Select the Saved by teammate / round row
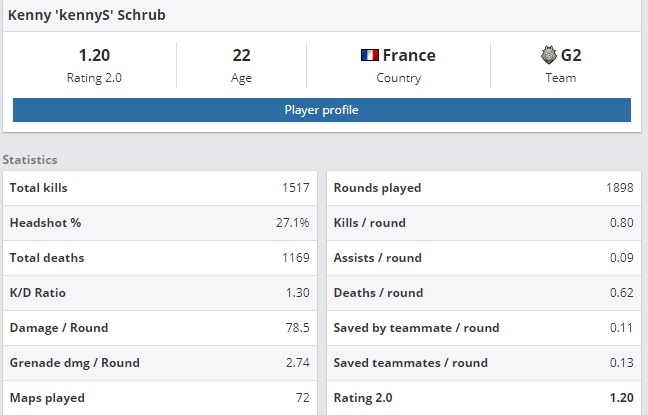 484,328
